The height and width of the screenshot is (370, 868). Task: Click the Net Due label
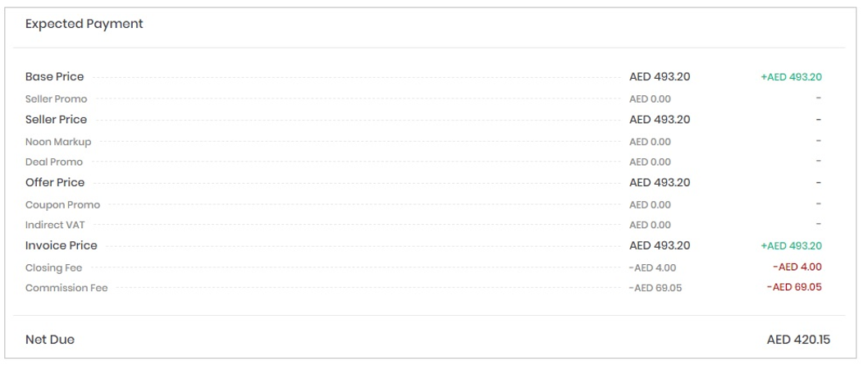49,340
